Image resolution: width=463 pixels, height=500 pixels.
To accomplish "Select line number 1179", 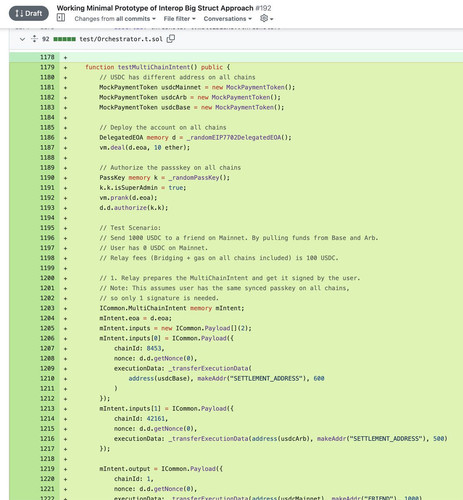I will tap(47, 67).
